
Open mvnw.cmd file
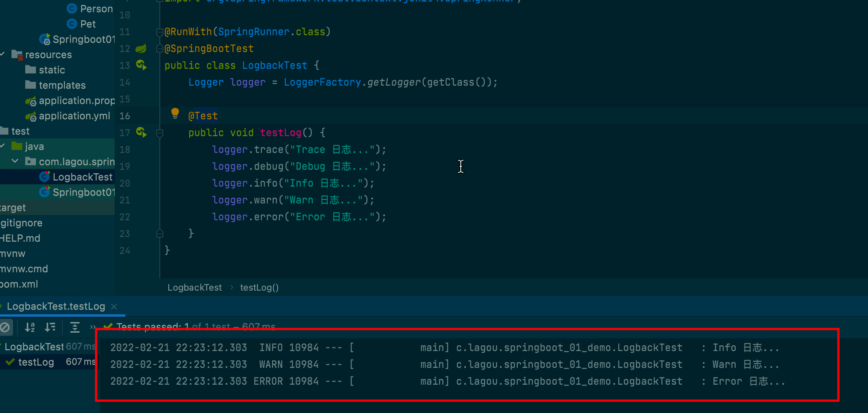(x=24, y=269)
